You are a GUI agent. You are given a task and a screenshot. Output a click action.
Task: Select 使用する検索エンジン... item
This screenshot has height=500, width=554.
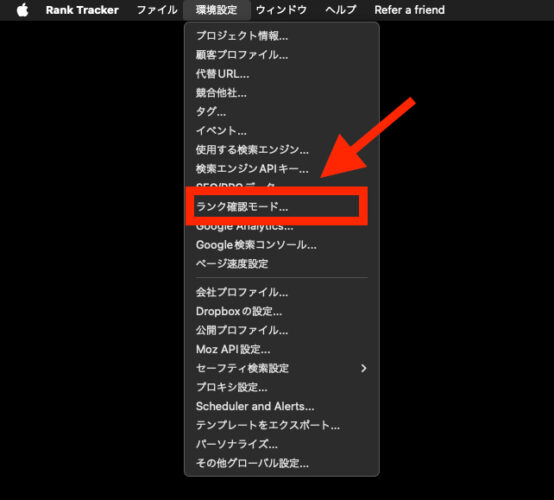(x=282, y=150)
